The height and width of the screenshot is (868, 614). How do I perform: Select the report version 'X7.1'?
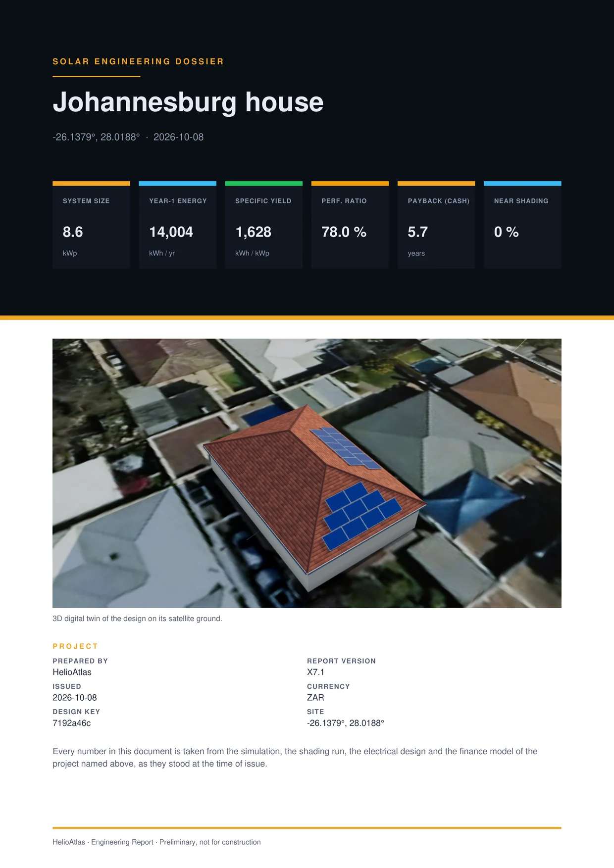(316, 672)
